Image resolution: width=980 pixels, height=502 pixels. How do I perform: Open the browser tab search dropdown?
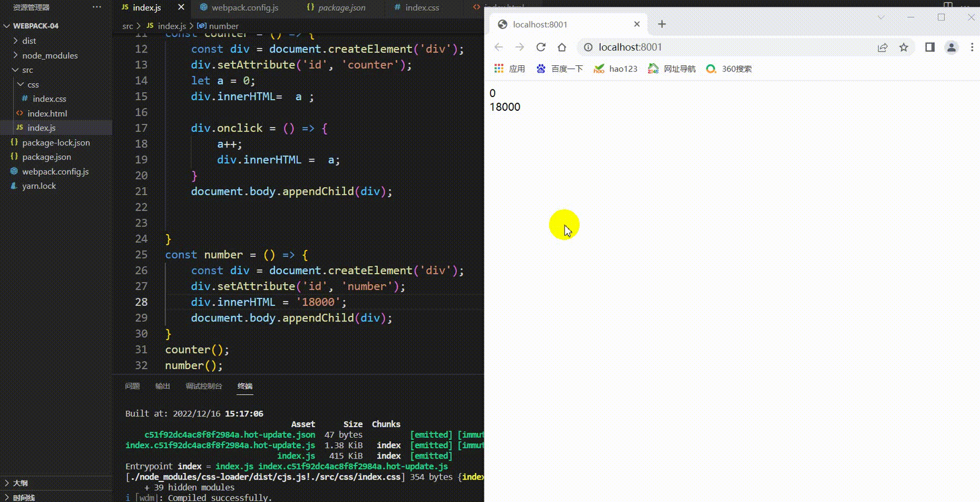point(881,17)
